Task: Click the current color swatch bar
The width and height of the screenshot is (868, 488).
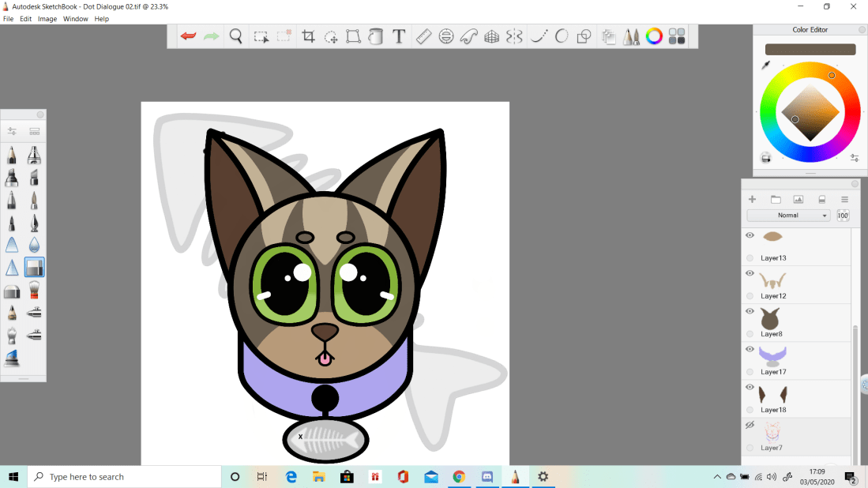Action: coord(810,50)
